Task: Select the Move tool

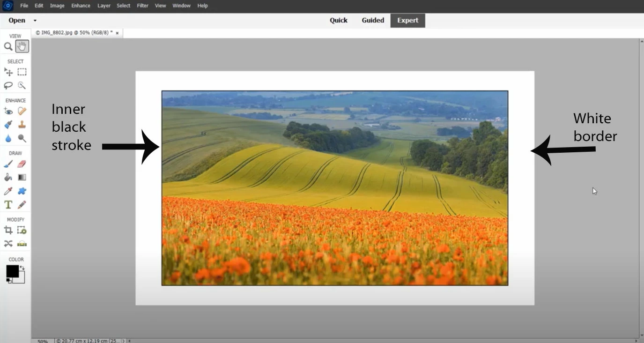Action: (8, 72)
